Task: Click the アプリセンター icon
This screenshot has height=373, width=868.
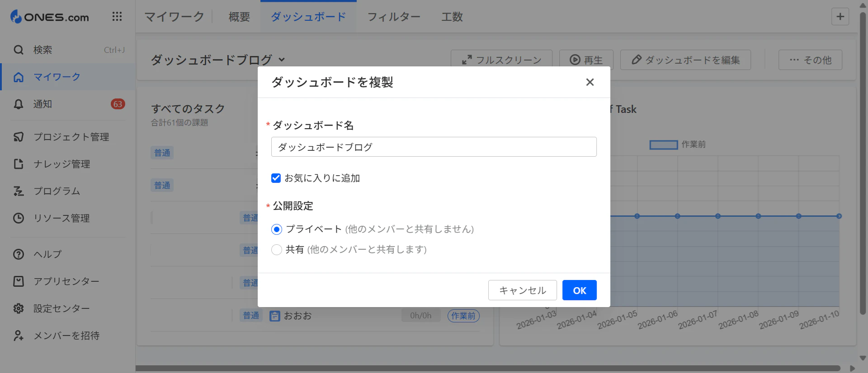Action: pos(19,281)
